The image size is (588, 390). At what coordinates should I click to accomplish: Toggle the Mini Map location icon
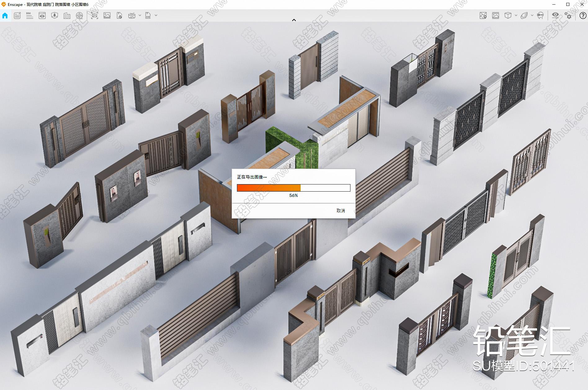(483, 16)
